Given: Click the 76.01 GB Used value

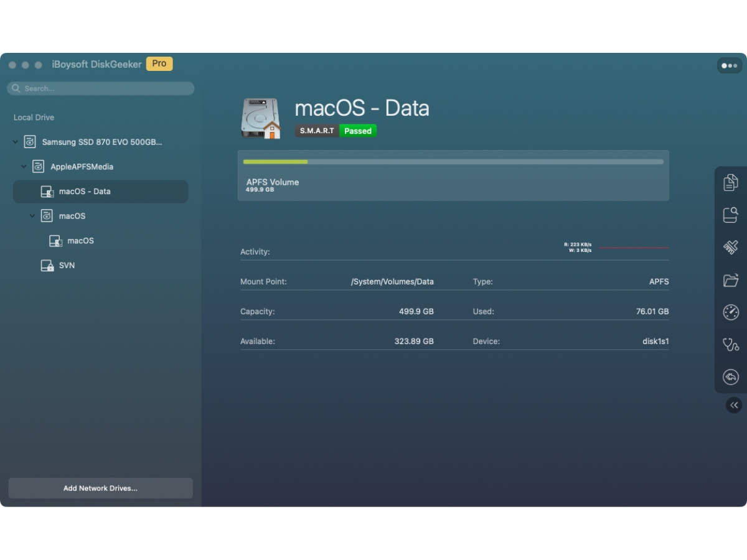Looking at the screenshot, I should tap(652, 312).
